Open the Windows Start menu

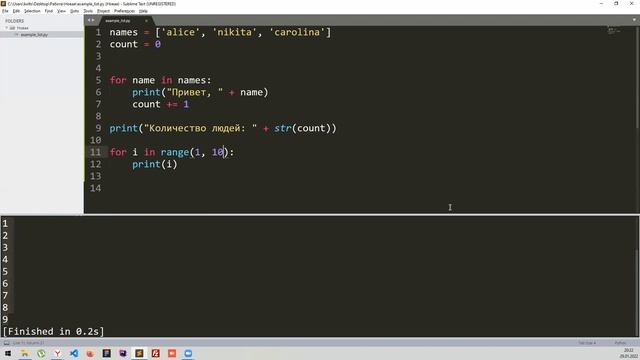[x=7, y=353]
